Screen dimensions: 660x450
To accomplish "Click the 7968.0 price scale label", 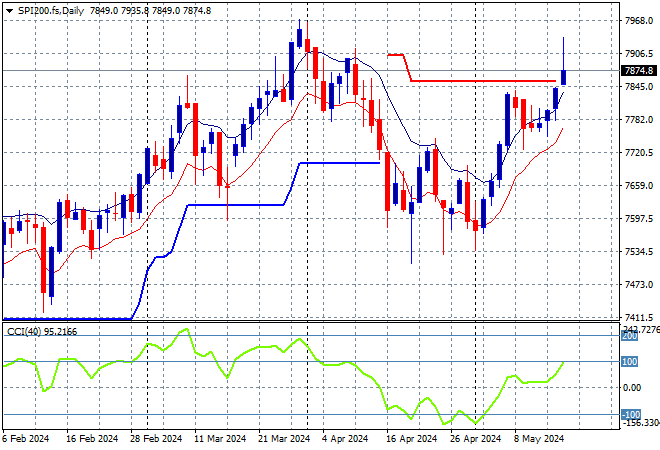I will pyautogui.click(x=636, y=21).
